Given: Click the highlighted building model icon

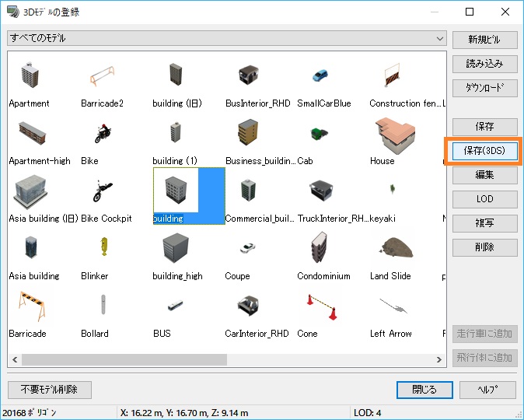Looking at the screenshot, I should [x=176, y=191].
